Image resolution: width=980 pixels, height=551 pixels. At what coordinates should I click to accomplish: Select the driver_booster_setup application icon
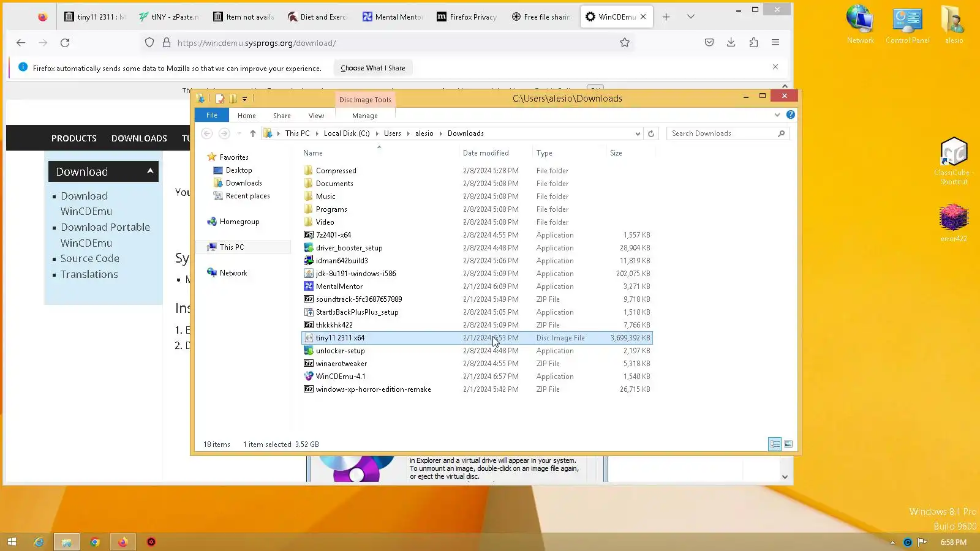pyautogui.click(x=309, y=248)
